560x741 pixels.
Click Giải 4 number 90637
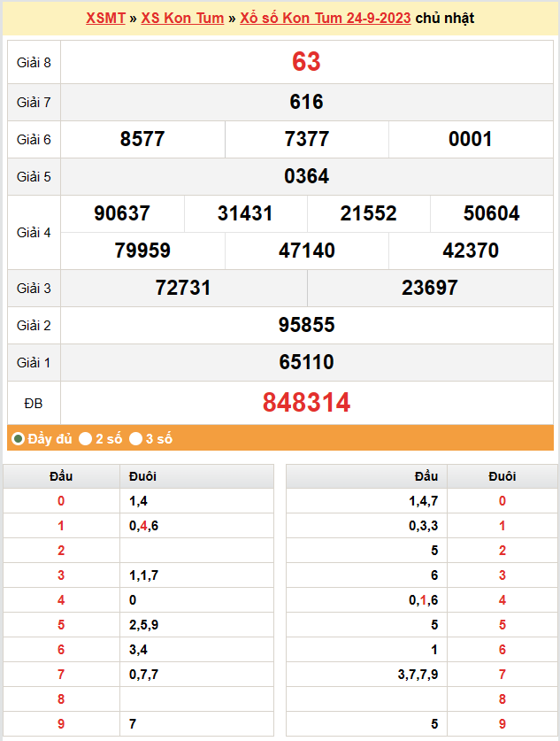click(x=122, y=213)
